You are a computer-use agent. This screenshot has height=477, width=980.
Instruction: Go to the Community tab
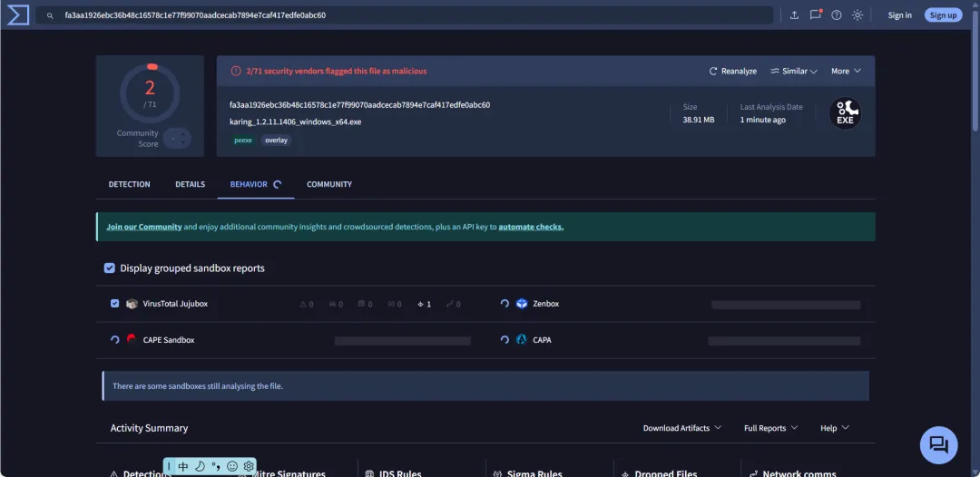tap(329, 185)
